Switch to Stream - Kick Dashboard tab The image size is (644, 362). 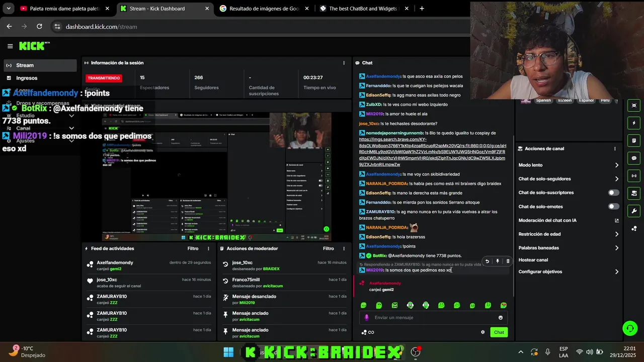click(164, 9)
